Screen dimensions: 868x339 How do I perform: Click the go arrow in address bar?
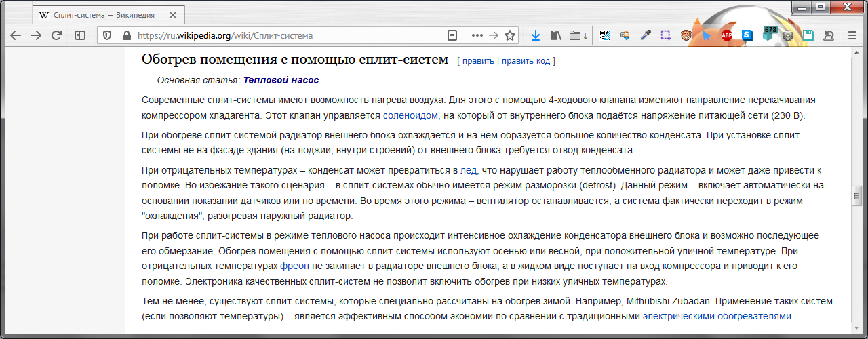(x=494, y=35)
